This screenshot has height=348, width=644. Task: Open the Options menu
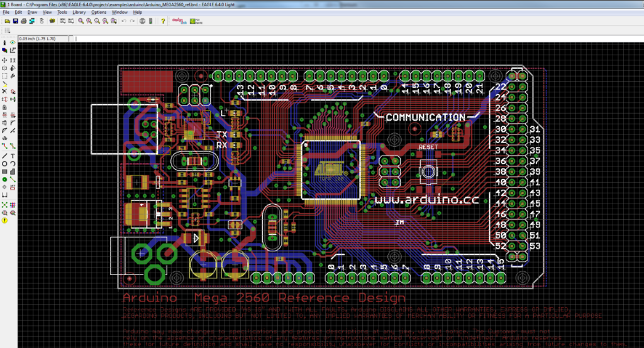[99, 13]
